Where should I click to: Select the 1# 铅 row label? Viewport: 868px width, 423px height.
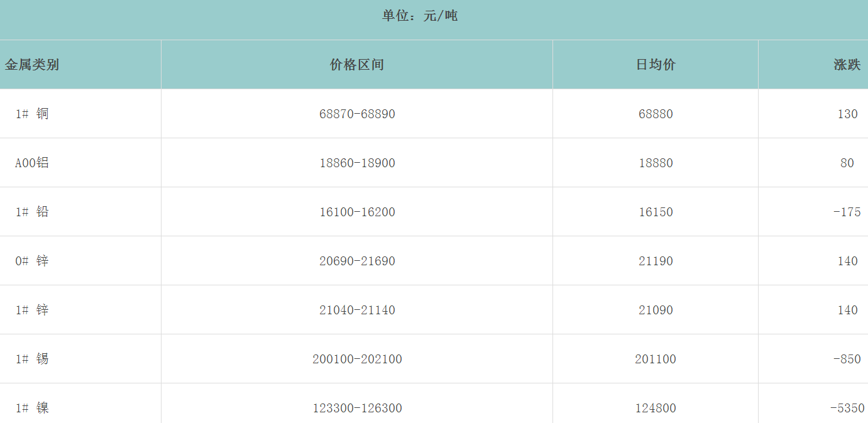point(32,212)
